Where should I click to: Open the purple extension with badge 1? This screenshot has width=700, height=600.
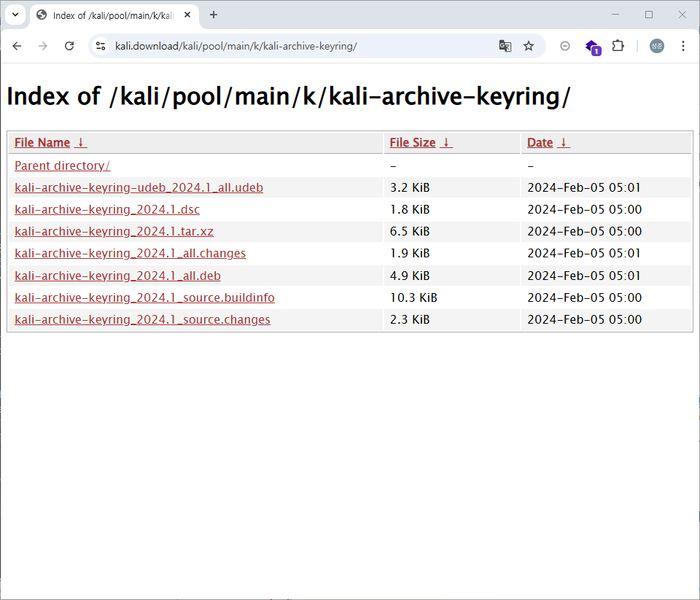pyautogui.click(x=593, y=47)
